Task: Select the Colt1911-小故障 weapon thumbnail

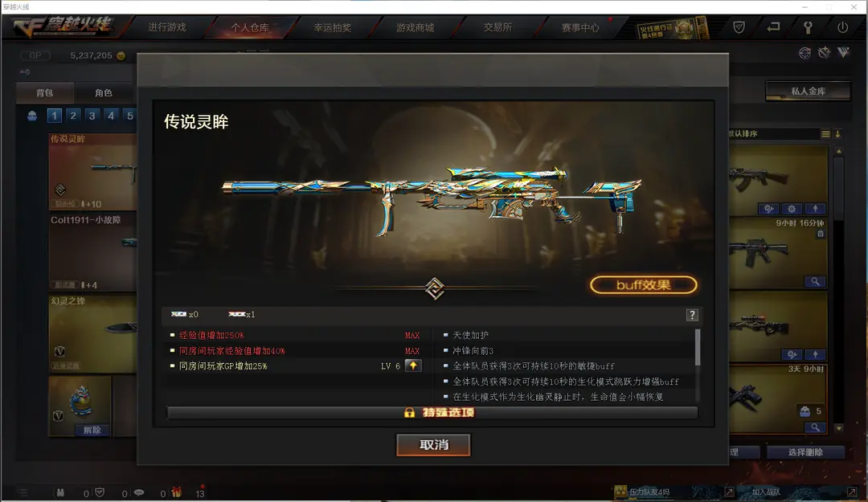Action: pyautogui.click(x=93, y=252)
